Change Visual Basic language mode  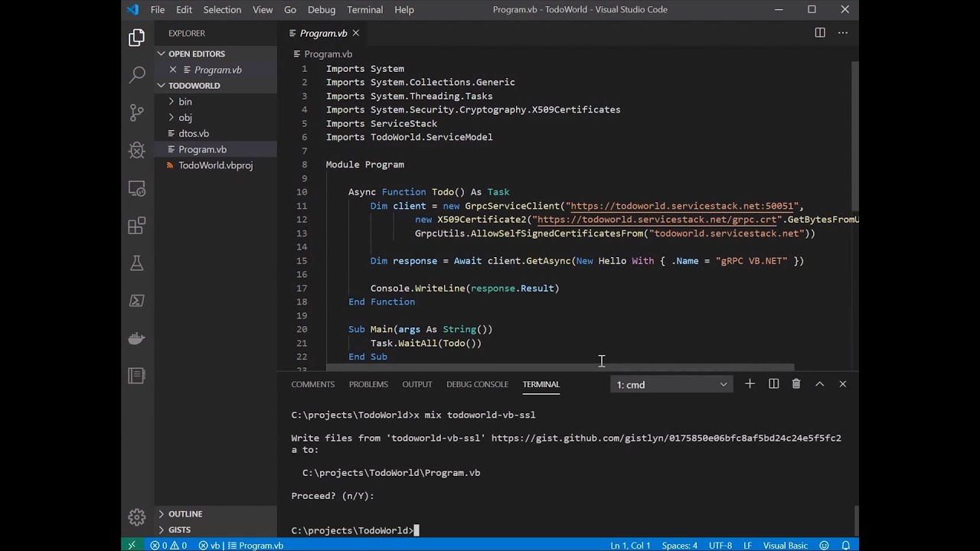[786, 545]
